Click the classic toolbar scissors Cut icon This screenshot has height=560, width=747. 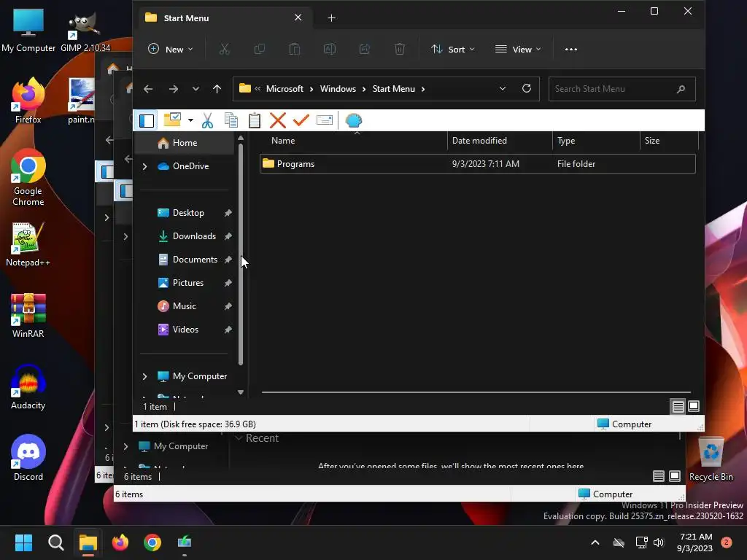coord(207,120)
